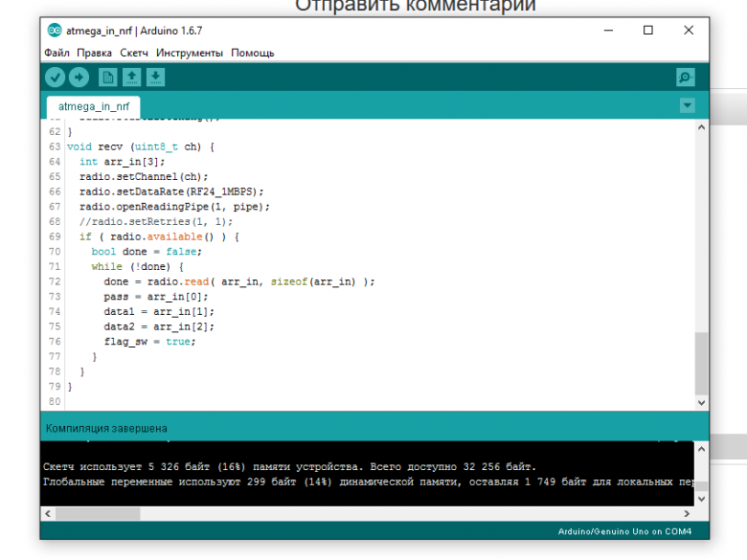The width and height of the screenshot is (747, 560).
Task: Open a sketch with the up arrow icon
Action: coord(131,78)
